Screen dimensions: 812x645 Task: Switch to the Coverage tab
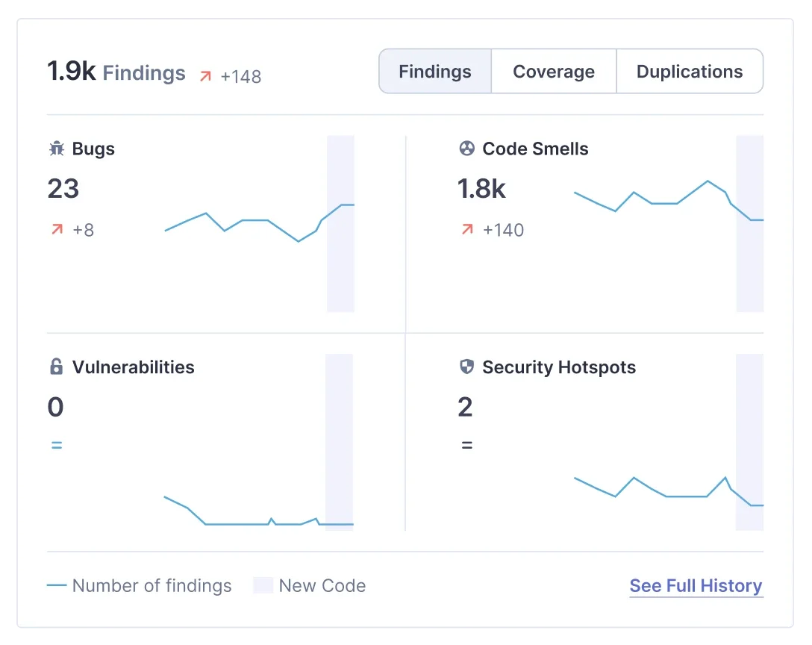[x=554, y=71]
